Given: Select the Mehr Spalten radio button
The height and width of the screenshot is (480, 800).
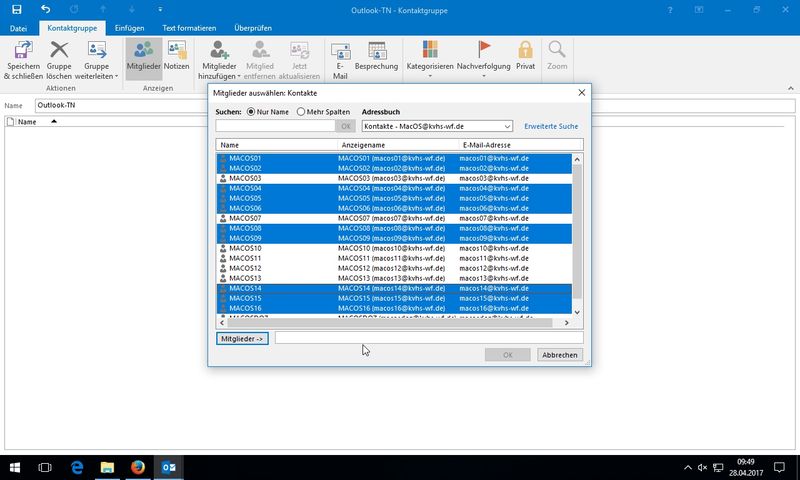Looking at the screenshot, I should (301, 112).
